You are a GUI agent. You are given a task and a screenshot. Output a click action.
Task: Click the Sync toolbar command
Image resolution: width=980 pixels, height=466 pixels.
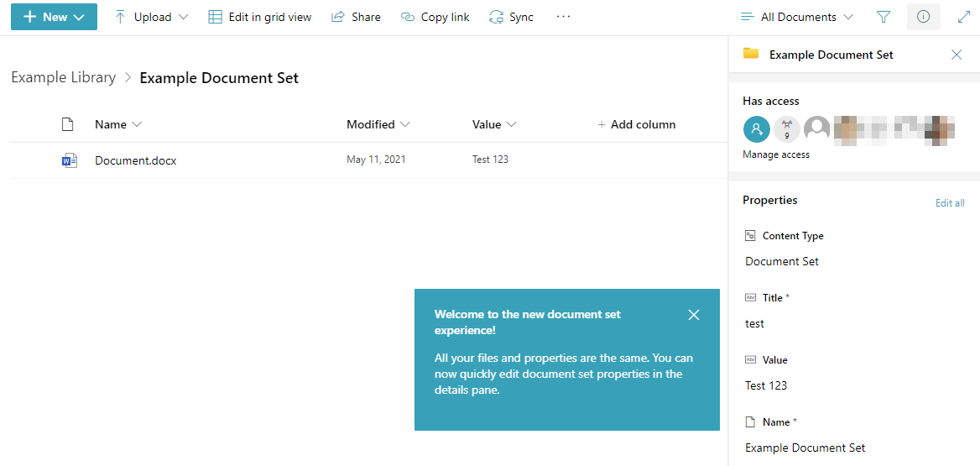511,17
